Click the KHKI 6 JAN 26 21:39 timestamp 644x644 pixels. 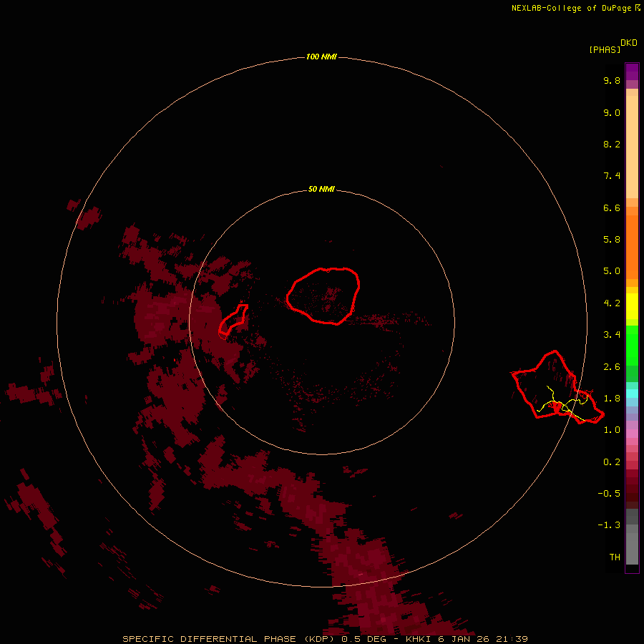(x=467, y=639)
